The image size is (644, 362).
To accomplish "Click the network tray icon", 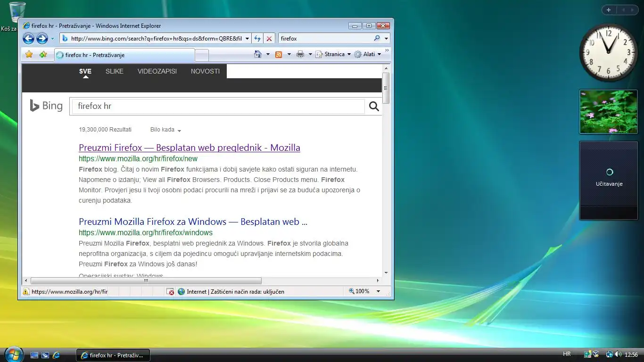I will pyautogui.click(x=609, y=354).
